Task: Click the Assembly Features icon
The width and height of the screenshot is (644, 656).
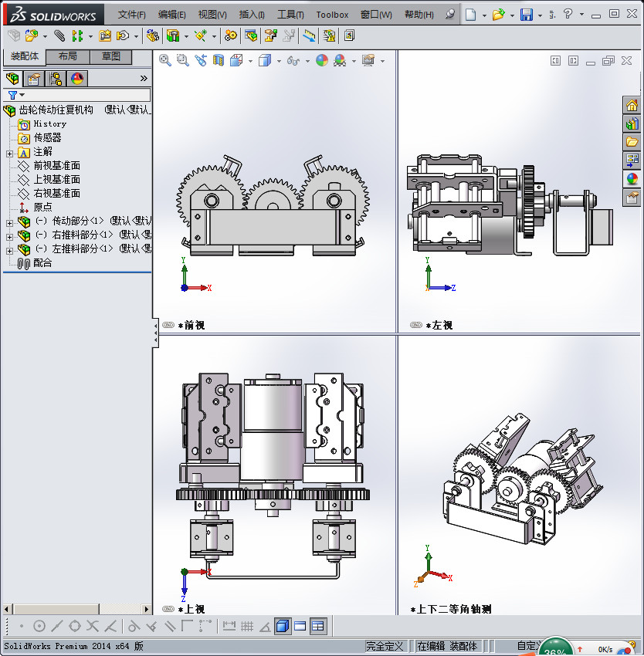Action: coord(172,36)
